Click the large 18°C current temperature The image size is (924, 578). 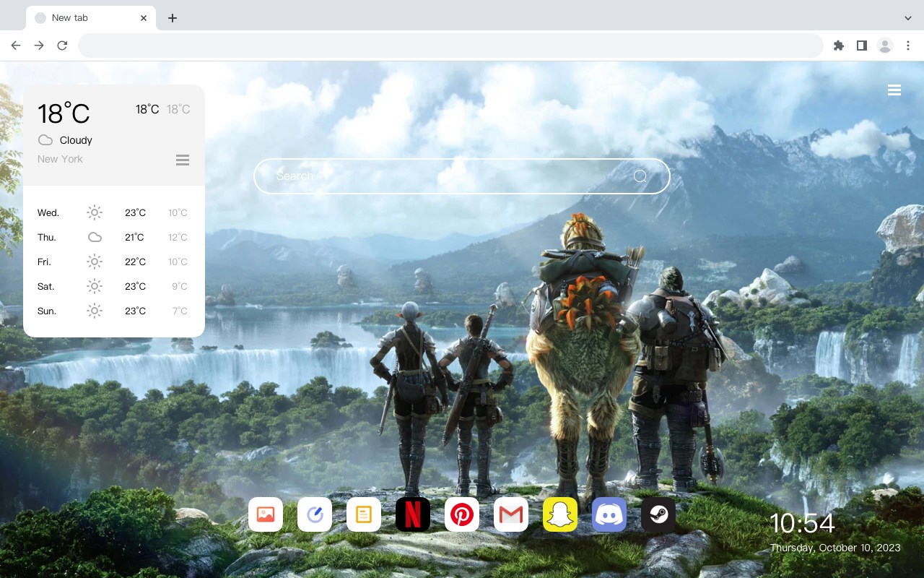(64, 113)
